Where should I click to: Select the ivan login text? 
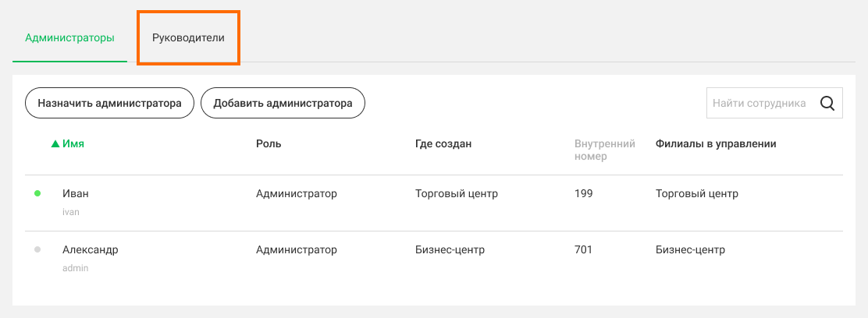[x=71, y=212]
